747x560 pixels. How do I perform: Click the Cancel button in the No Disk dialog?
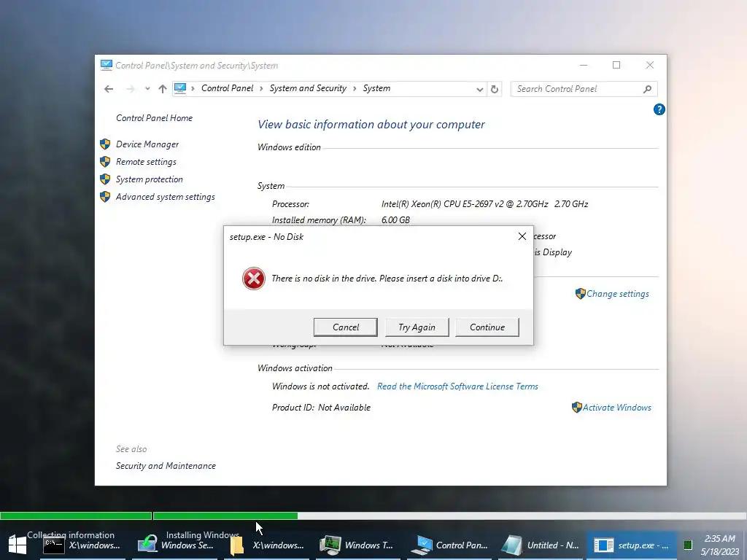pyautogui.click(x=345, y=327)
